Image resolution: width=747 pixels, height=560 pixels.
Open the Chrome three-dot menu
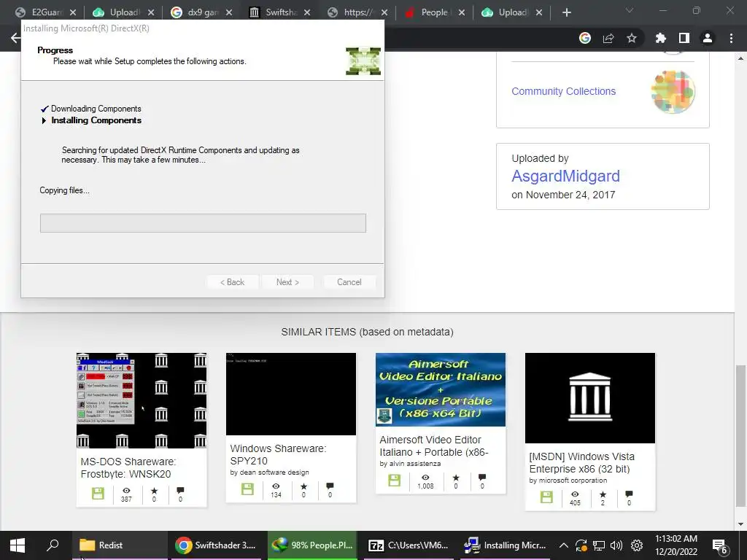pyautogui.click(x=731, y=38)
